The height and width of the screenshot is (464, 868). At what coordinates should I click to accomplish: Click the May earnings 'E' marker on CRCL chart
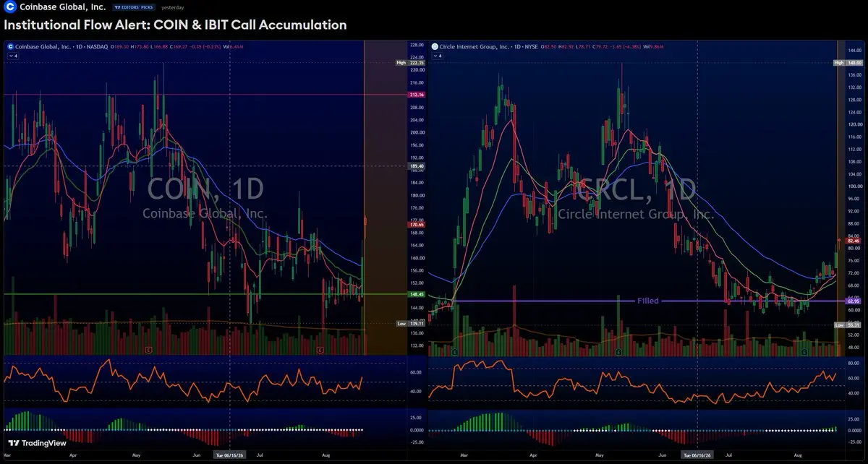click(x=618, y=351)
